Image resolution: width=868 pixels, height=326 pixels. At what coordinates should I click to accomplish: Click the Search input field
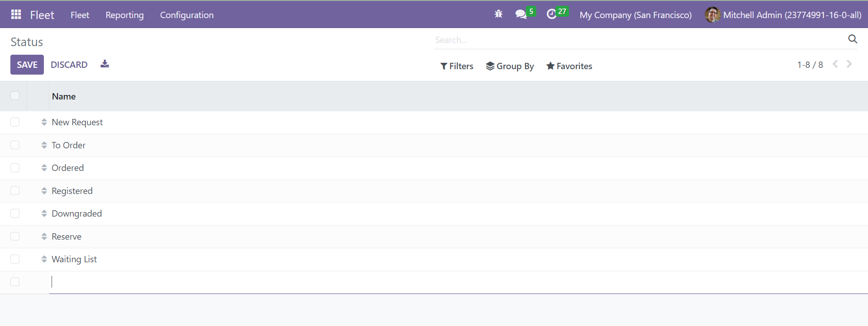640,40
